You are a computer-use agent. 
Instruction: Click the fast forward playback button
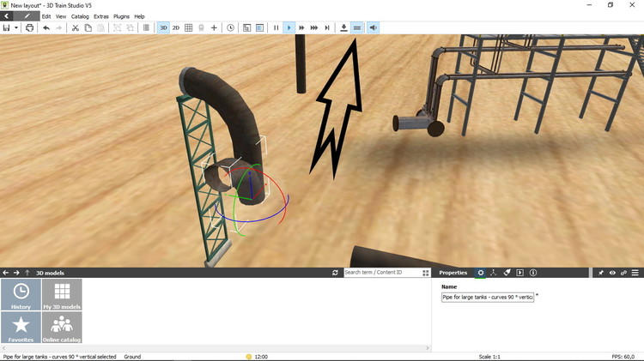pos(301,28)
